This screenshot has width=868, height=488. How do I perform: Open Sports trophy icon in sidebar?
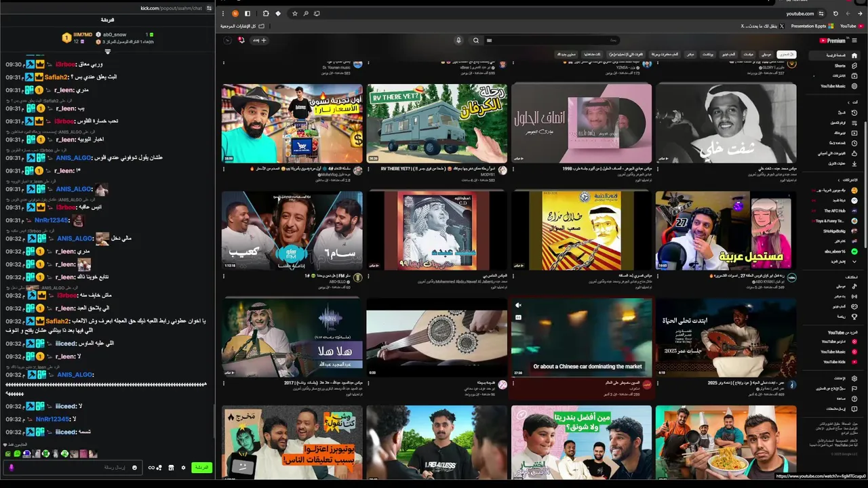(854, 317)
